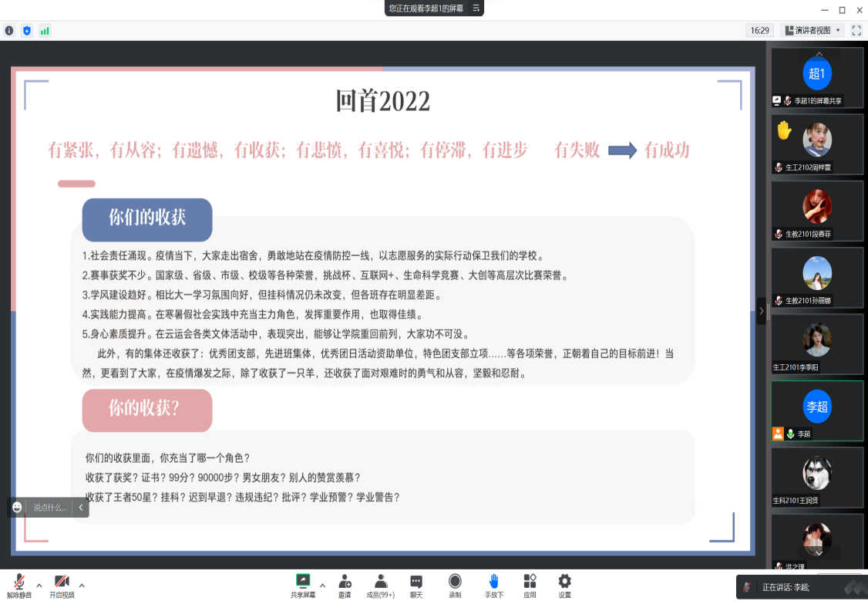Viewport: 868px width, 601px height.
Task: Open the meeting info icon
Action: coord(9,31)
